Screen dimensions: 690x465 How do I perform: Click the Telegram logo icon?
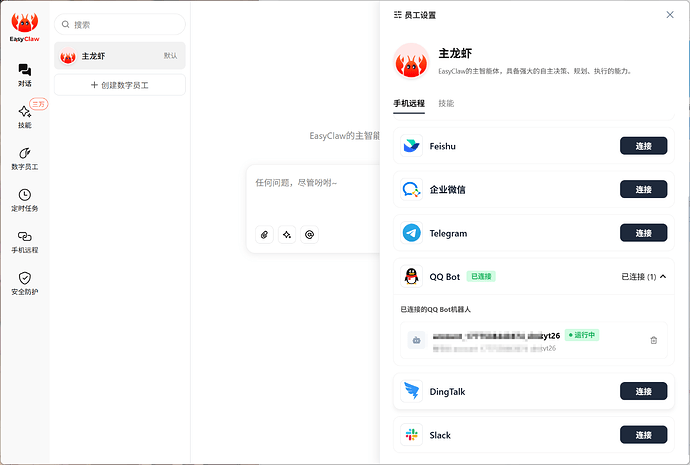pos(411,233)
